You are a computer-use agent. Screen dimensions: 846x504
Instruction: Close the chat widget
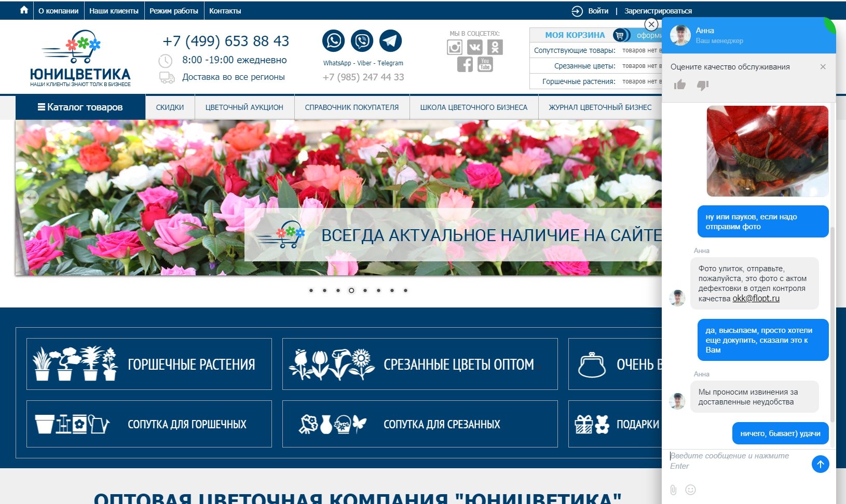pyautogui.click(x=651, y=24)
